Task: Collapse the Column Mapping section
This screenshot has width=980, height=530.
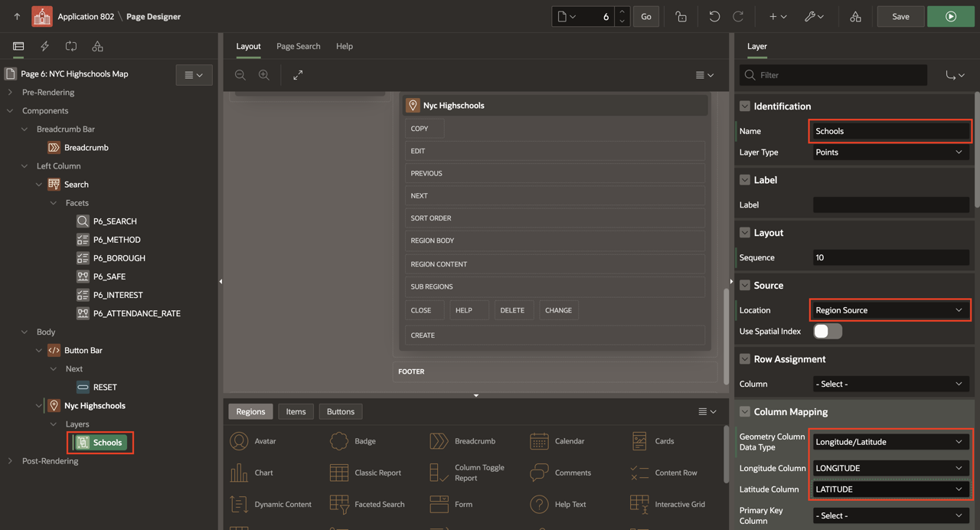Action: pos(745,412)
